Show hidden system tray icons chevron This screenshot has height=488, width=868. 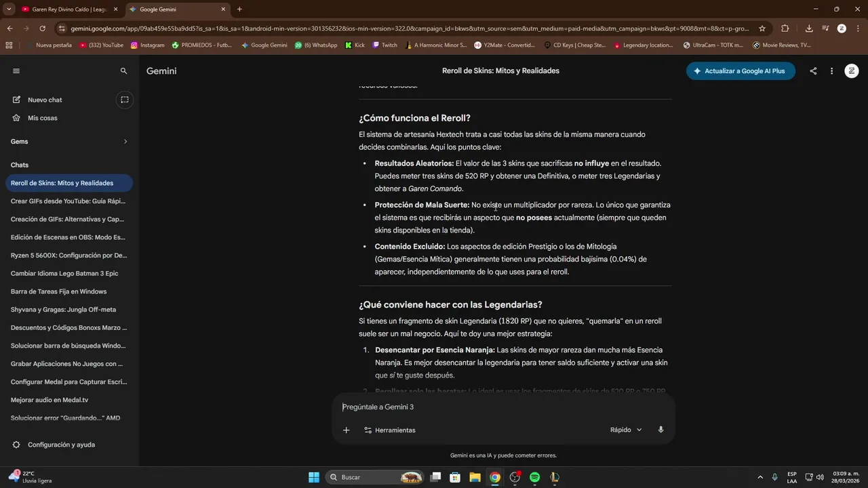759,477
